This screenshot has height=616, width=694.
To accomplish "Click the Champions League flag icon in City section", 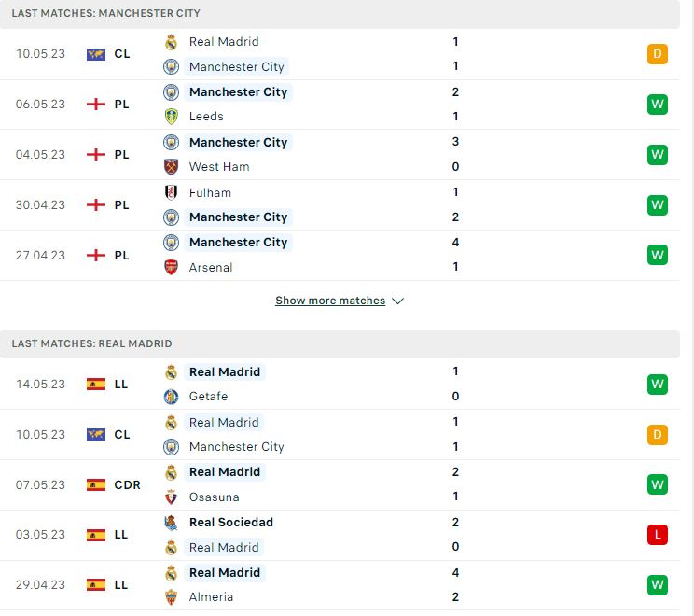I will pyautogui.click(x=96, y=54).
